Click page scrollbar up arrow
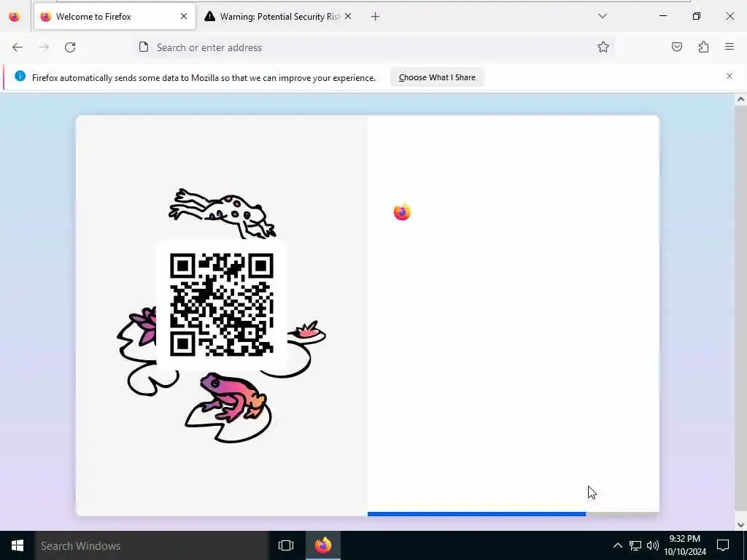This screenshot has height=560, width=747. [x=740, y=99]
